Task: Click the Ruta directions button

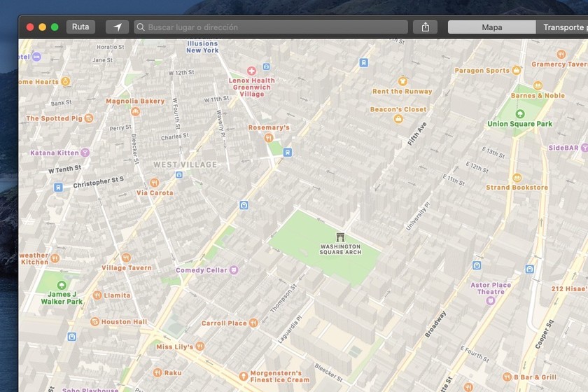Action: click(80, 27)
